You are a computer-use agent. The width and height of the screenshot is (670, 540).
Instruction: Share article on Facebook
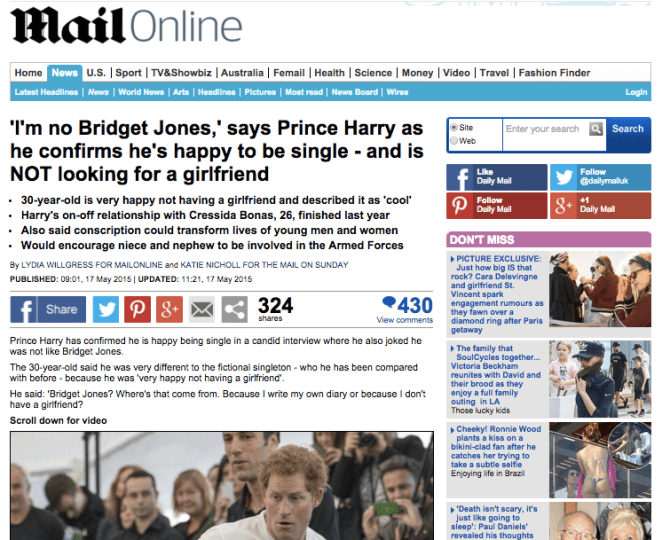[48, 309]
